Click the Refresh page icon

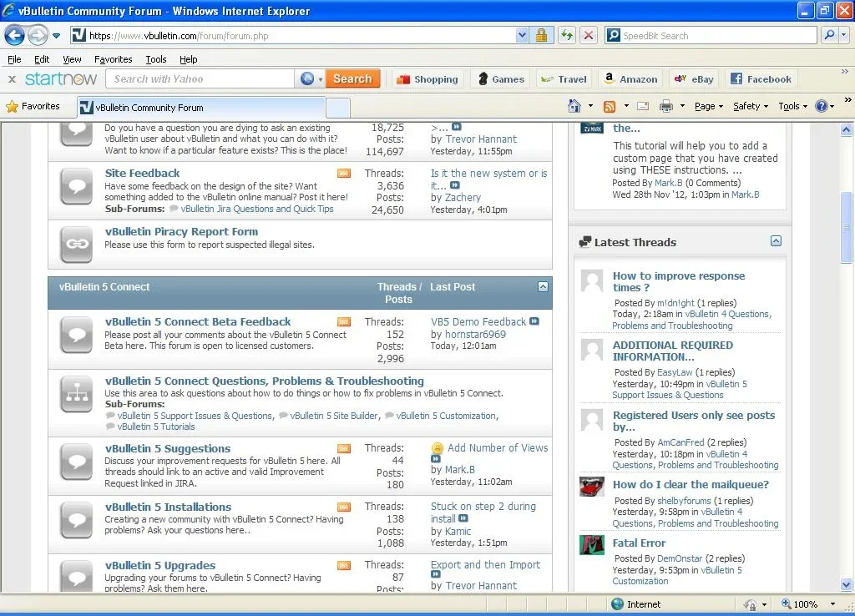[x=567, y=36]
